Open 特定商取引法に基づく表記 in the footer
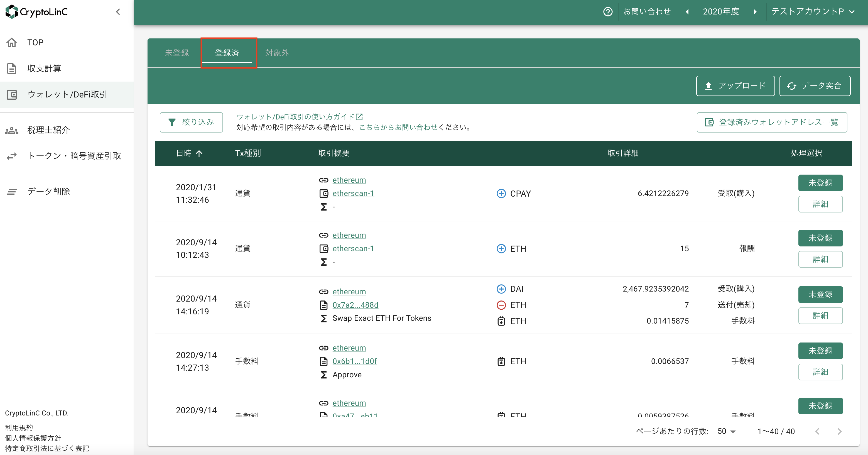 pos(47,449)
